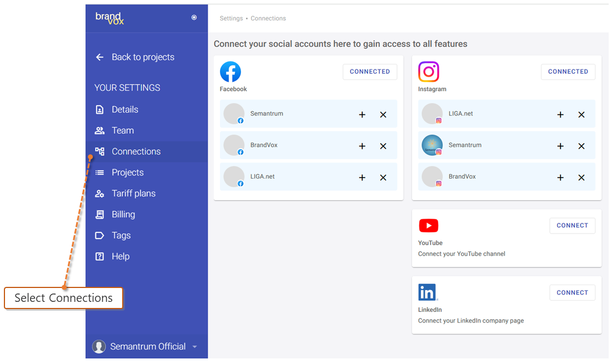Viewport: 612px width, 364px height.
Task: Add the Facebook LIGA.net page with plus
Action: pos(362,178)
